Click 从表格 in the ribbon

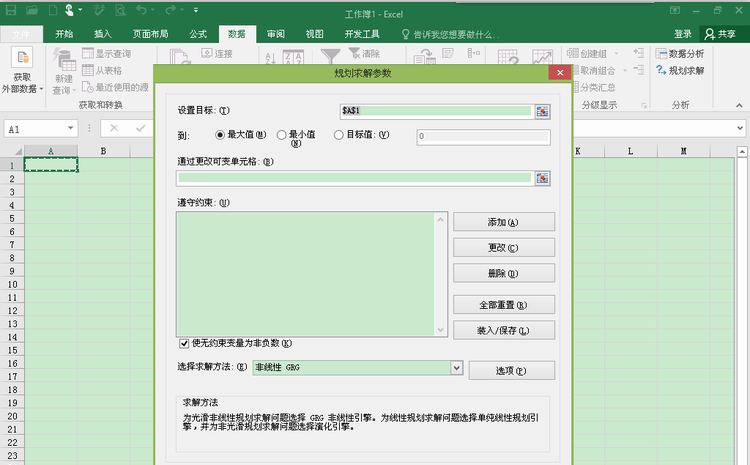click(x=102, y=70)
